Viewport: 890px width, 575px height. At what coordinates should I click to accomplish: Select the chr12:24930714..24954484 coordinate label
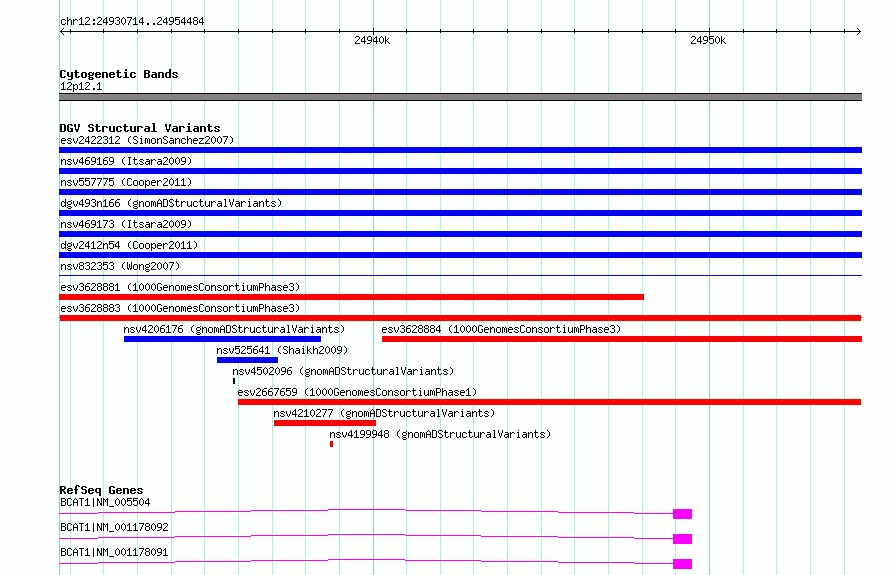pyautogui.click(x=132, y=22)
